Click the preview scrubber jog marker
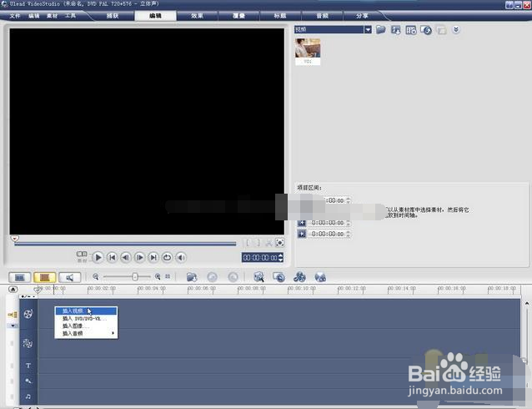This screenshot has width=532, height=409. point(14,240)
